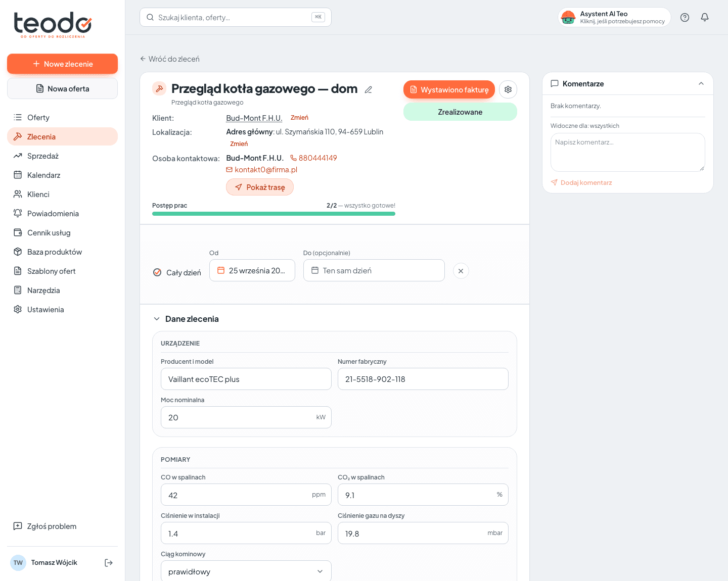Open notifications bell in top bar

(705, 17)
